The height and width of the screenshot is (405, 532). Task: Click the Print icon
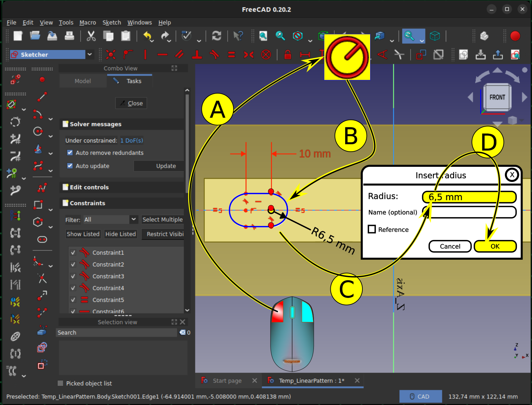pyautogui.click(x=69, y=36)
